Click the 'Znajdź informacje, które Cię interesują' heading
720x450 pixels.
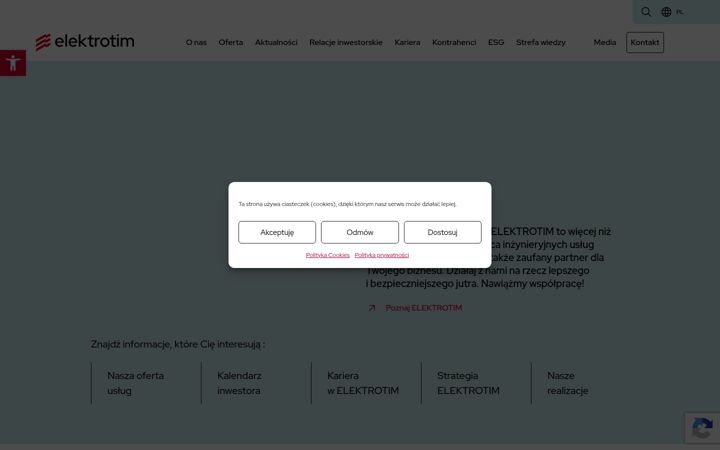coord(178,344)
